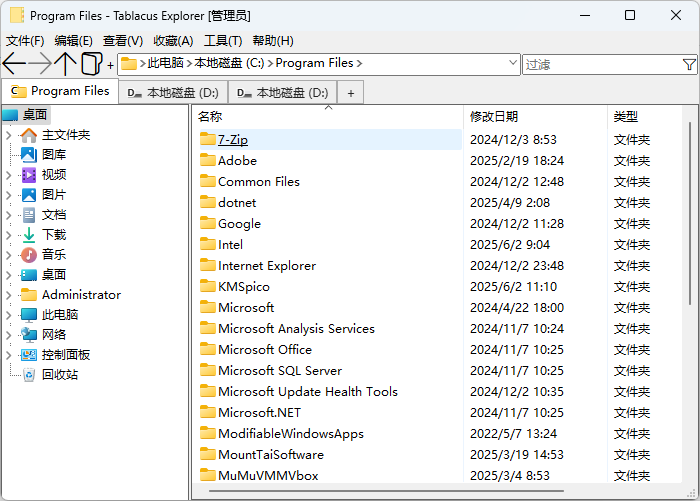Click the new tab (copy) toolbar icon

(x=91, y=64)
